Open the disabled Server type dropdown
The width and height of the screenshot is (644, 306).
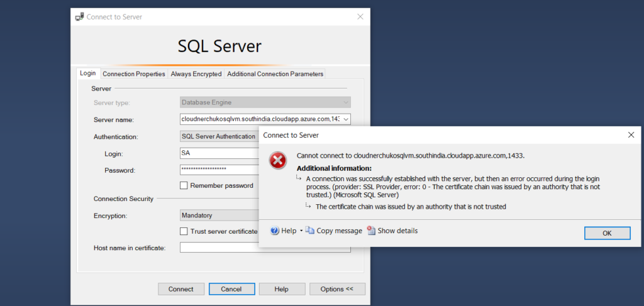point(265,102)
